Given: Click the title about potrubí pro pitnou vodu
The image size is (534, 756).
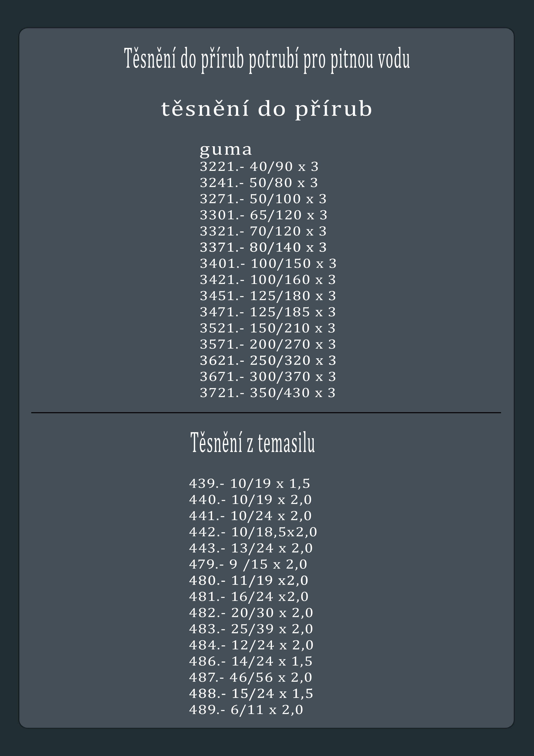Looking at the screenshot, I should [x=267, y=59].
